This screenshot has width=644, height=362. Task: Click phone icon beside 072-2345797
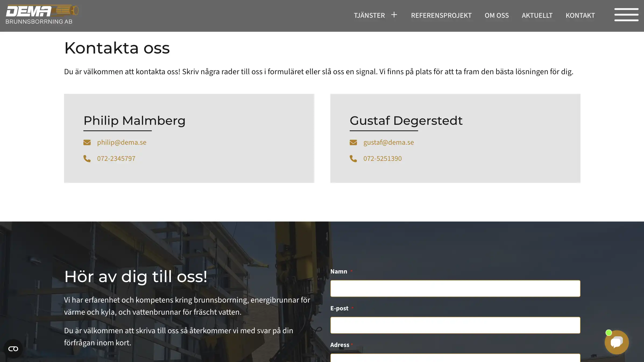pos(87,159)
